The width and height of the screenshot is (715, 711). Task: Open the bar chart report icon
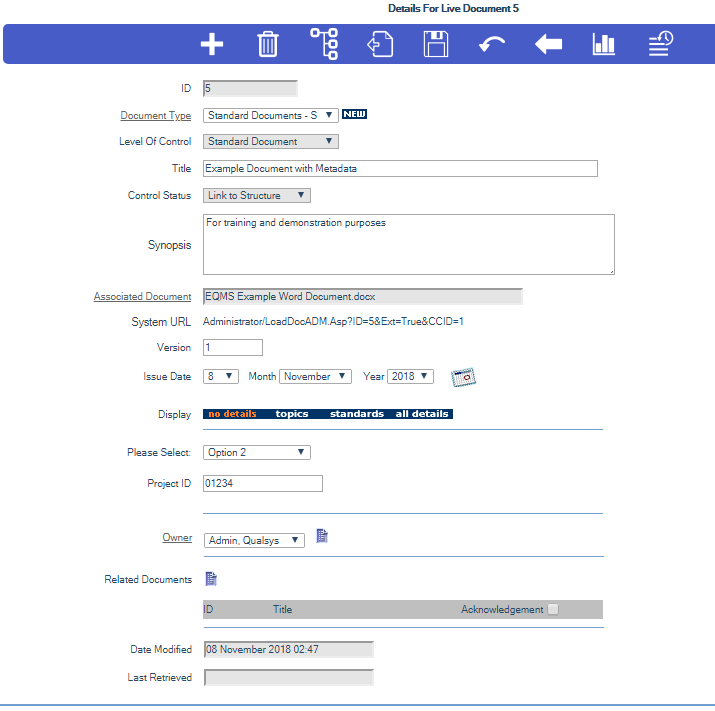604,44
